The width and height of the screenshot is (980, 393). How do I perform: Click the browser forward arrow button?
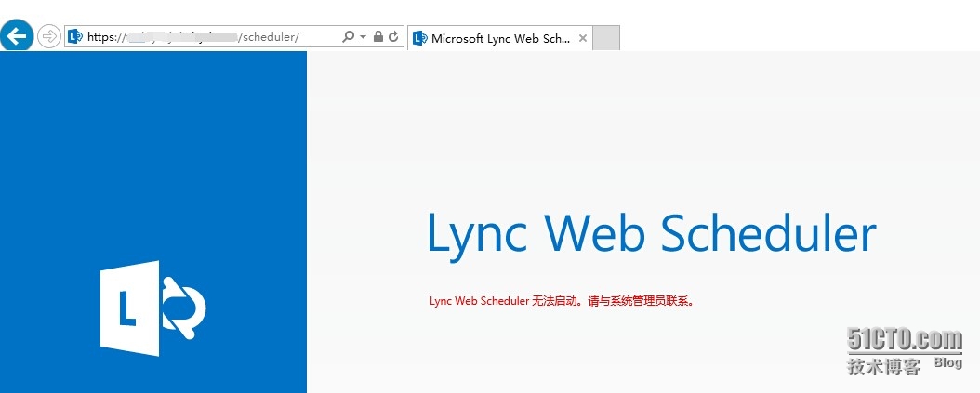48,36
